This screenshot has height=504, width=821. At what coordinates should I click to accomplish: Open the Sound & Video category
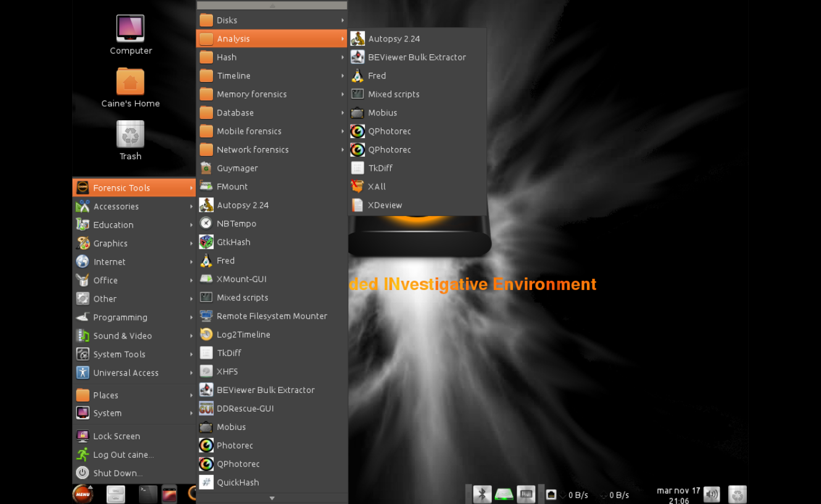tap(134, 336)
